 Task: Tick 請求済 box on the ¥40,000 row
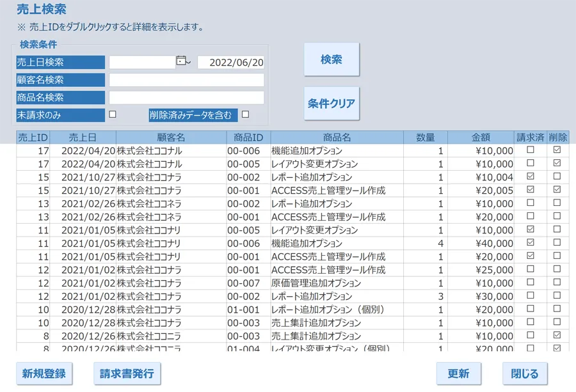[x=530, y=242]
